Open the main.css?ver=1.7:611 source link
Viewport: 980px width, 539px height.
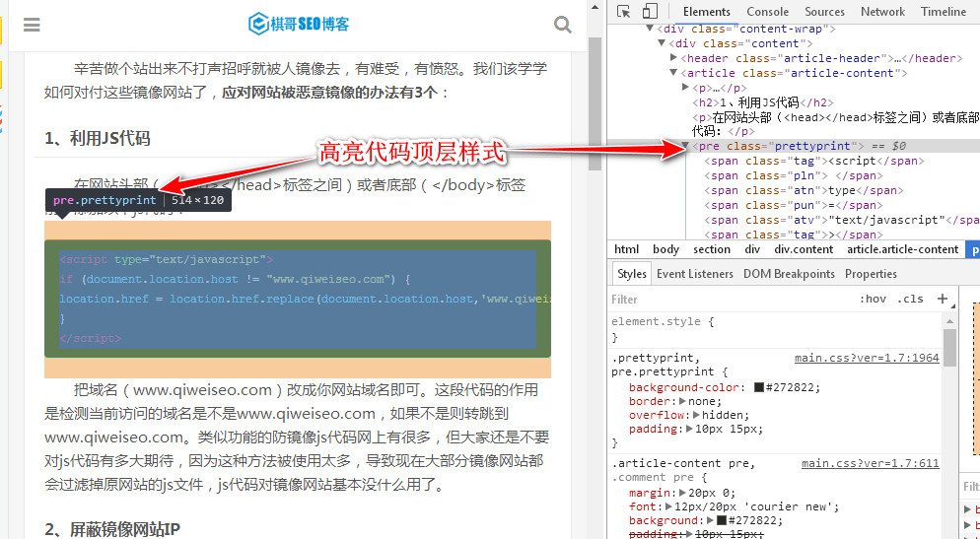click(870, 463)
